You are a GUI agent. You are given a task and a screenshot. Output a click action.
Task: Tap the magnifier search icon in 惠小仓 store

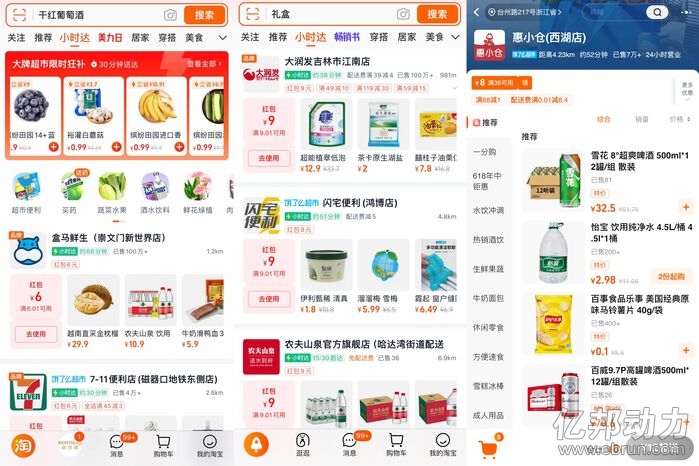pyautogui.click(x=657, y=12)
